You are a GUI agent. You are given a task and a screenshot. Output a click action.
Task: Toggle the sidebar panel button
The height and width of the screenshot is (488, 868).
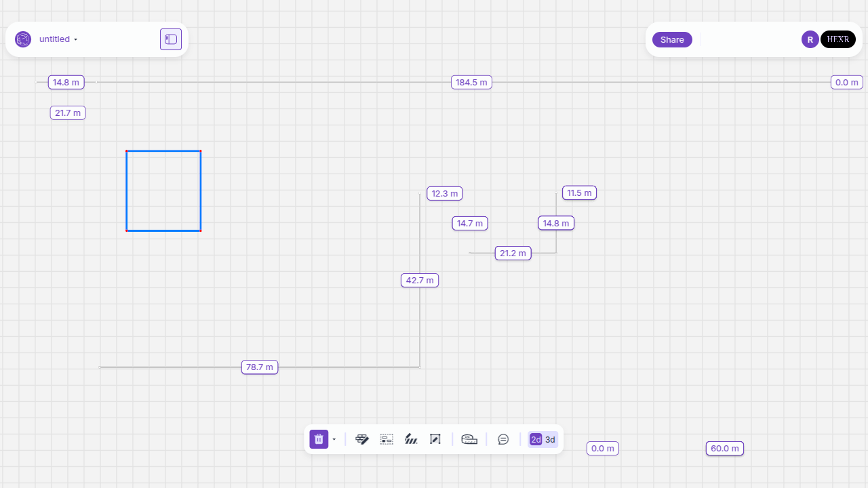click(x=171, y=39)
